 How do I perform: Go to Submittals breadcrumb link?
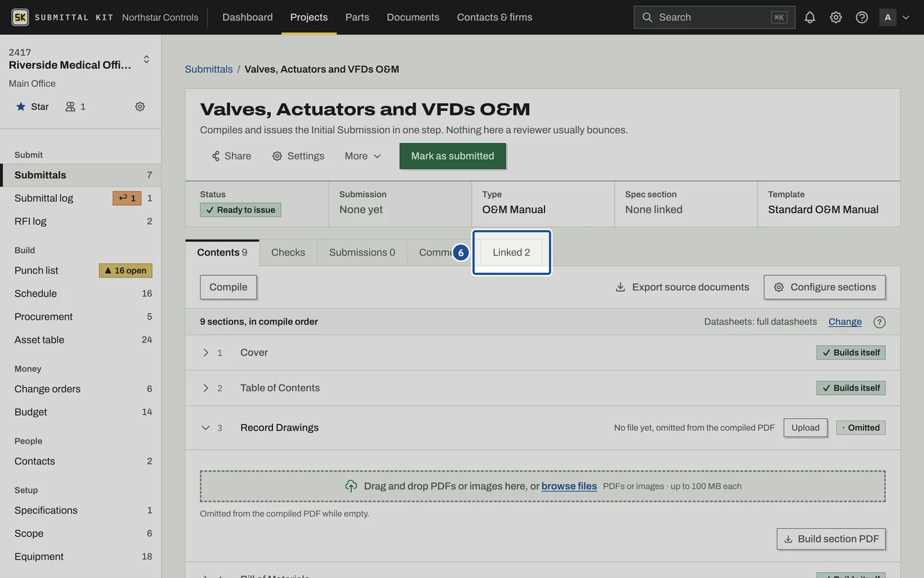[x=208, y=69]
